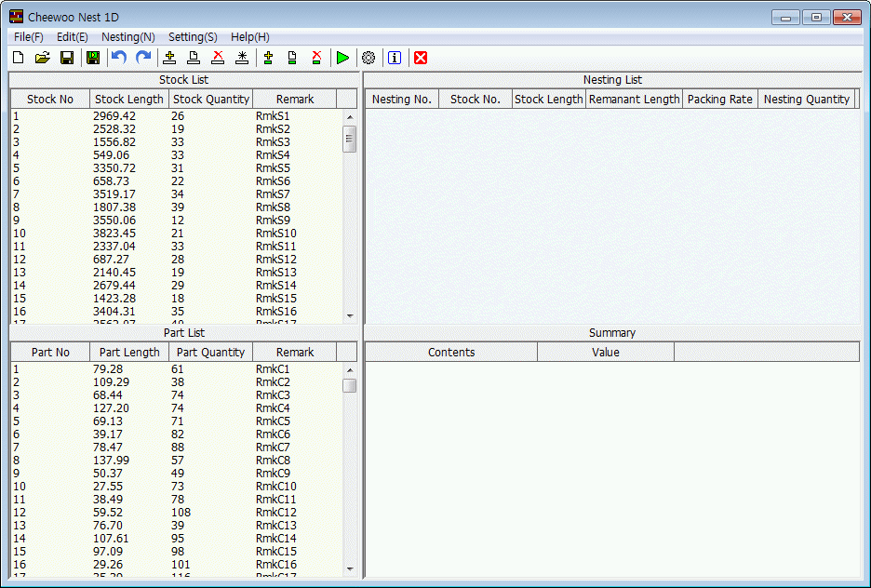The image size is (871, 588).
Task: Click the Packing Rate column header
Action: 719,100
